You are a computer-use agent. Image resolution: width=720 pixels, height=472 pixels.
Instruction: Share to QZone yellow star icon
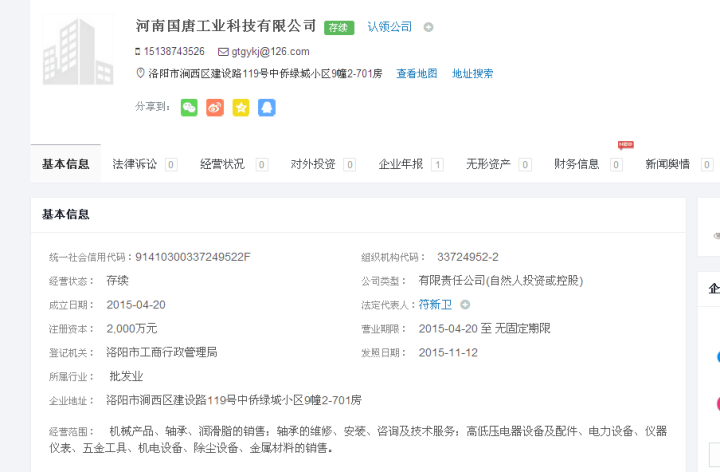(241, 107)
